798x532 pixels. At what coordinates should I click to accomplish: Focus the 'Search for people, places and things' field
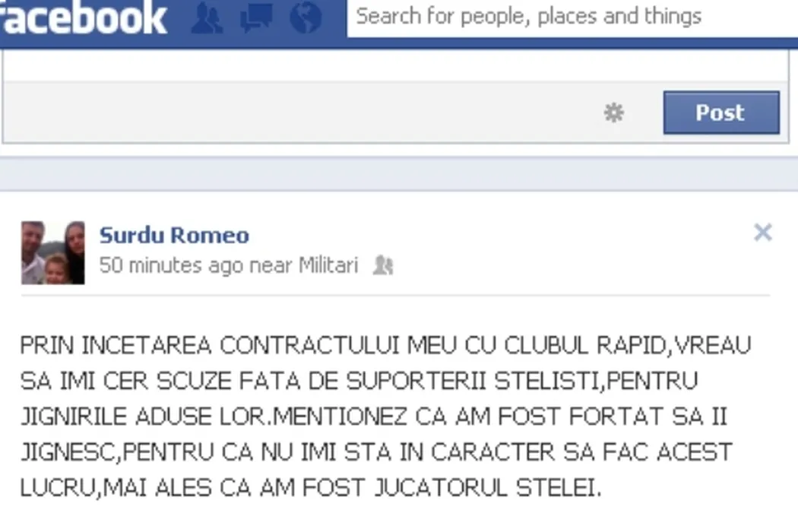(x=572, y=17)
